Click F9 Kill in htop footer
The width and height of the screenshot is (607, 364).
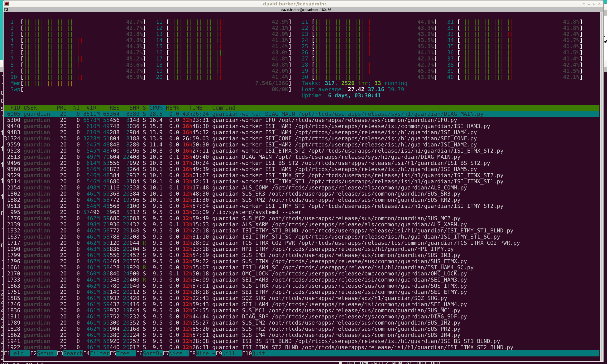point(229,353)
